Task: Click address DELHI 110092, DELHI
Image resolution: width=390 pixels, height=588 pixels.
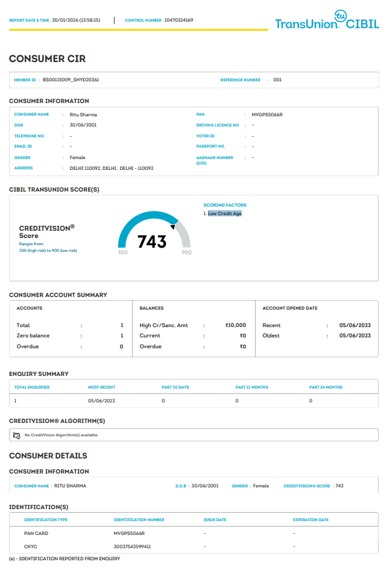Action: (x=112, y=168)
